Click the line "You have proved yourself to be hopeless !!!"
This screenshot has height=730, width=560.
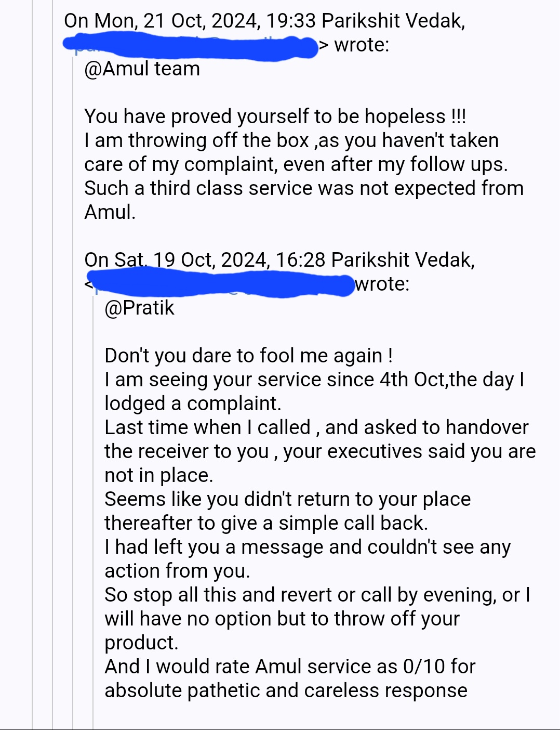click(x=275, y=116)
